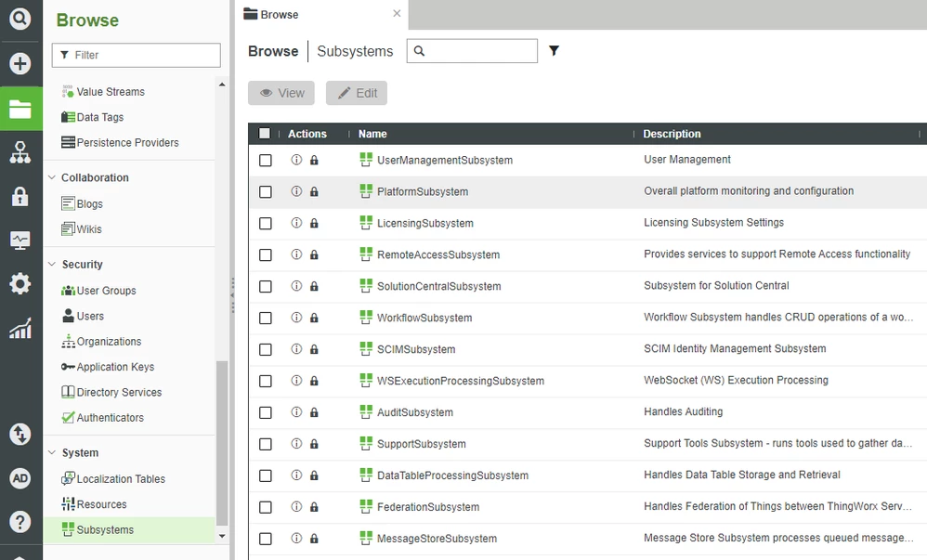This screenshot has height=560, width=927.
Task: Click the sidebar vertical scrollbar thumb
Action: pyautogui.click(x=222, y=442)
